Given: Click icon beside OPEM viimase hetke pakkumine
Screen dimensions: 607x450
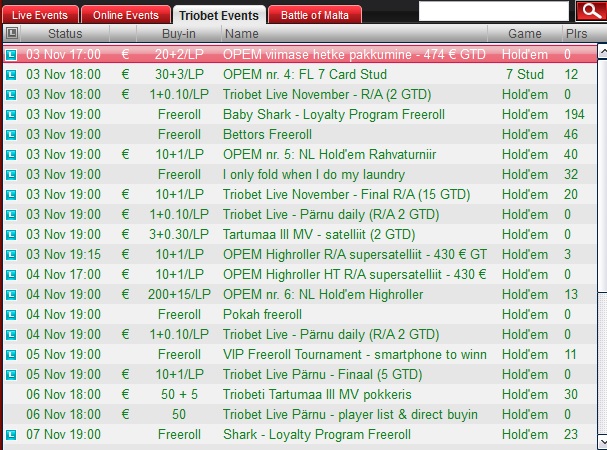Looking at the screenshot, I should coord(11,55).
